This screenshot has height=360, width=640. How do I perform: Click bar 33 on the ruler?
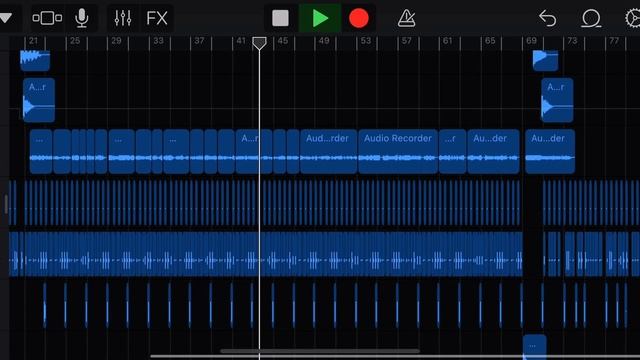pyautogui.click(x=158, y=41)
